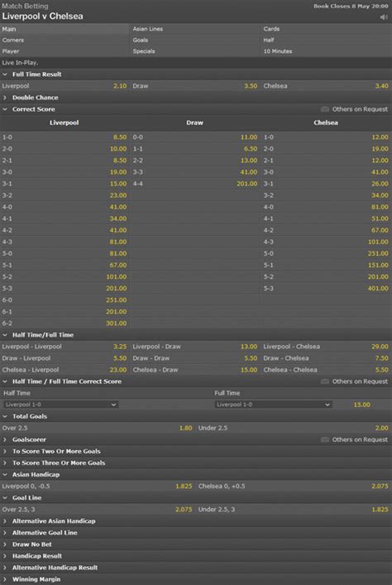The width and height of the screenshot is (392, 585).
Task: Select Draw full time result at 3.50
Action: (x=195, y=86)
